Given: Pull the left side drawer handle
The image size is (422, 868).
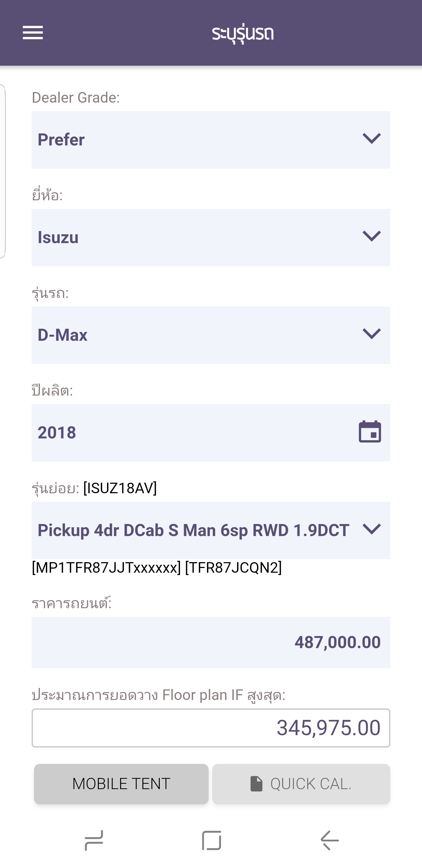Looking at the screenshot, I should [x=3, y=171].
